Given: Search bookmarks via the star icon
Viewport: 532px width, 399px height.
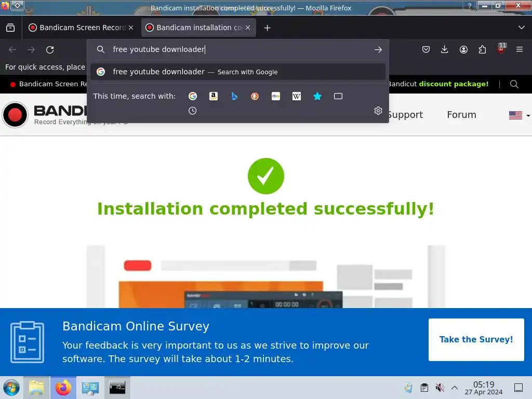Looking at the screenshot, I should 317,96.
